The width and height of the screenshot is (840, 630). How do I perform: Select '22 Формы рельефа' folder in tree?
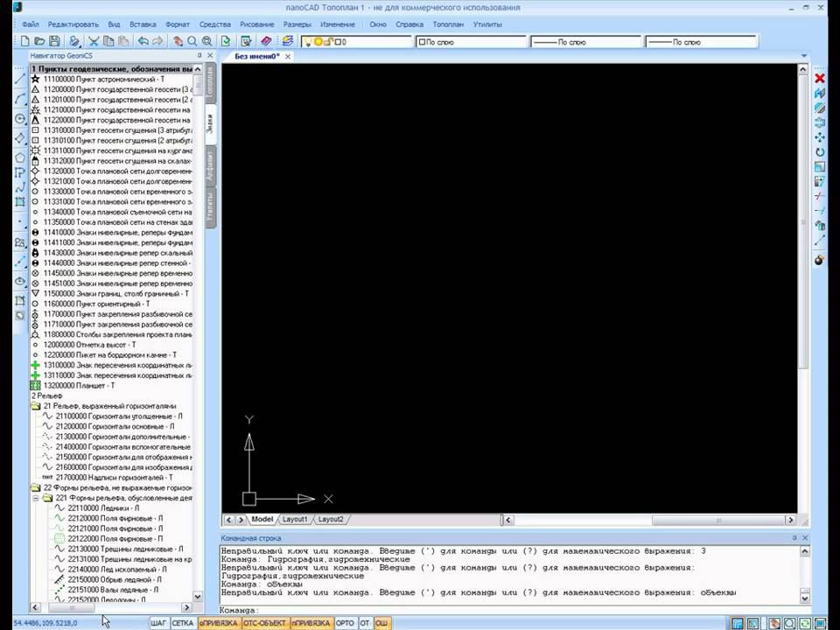tap(116, 488)
